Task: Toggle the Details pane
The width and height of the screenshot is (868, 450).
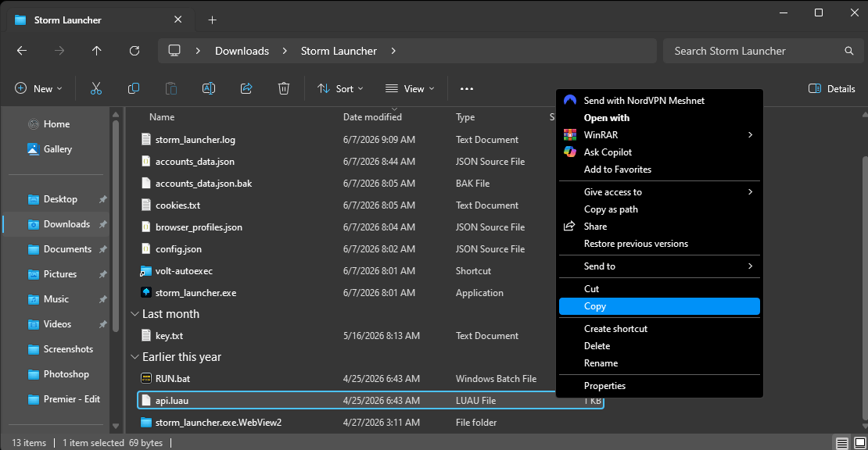Action: click(x=831, y=88)
